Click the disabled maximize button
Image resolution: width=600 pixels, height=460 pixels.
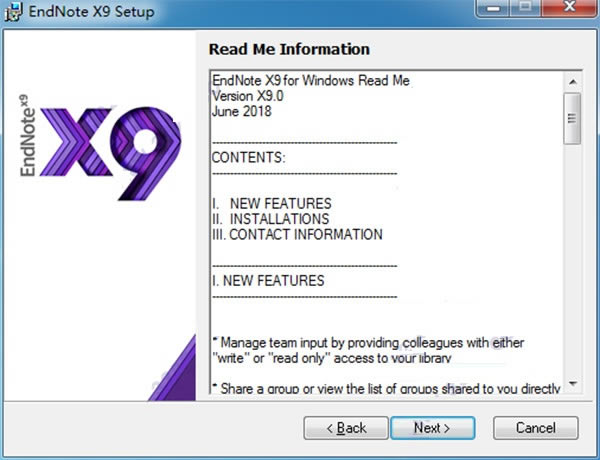click(x=526, y=7)
